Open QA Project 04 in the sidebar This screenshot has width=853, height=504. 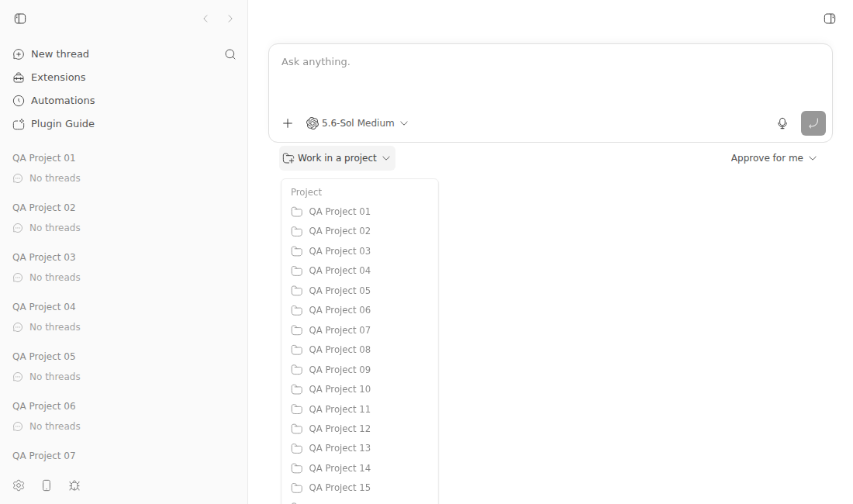coord(44,307)
